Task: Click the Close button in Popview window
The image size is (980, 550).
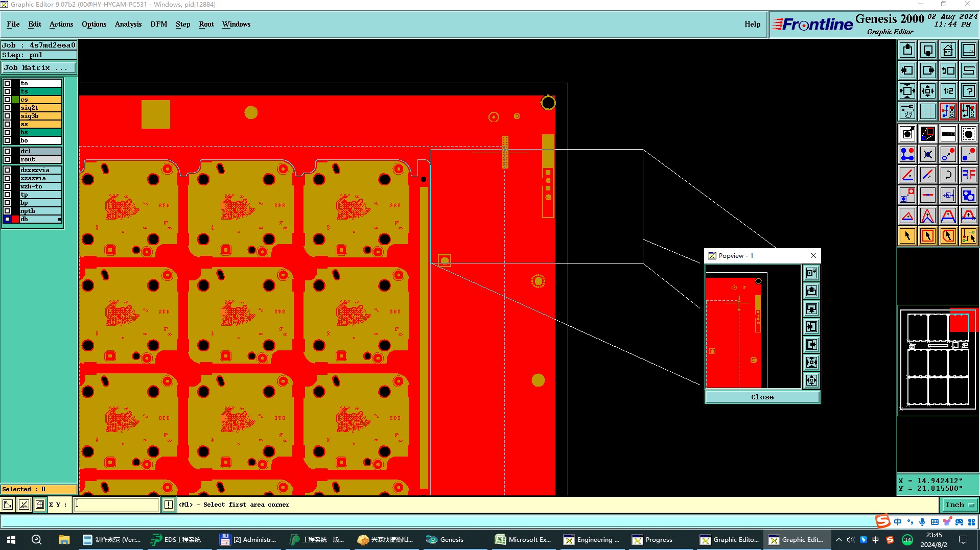Action: point(762,397)
